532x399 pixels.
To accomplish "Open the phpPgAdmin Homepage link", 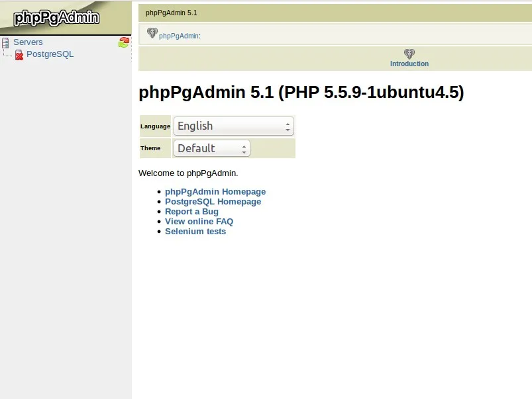I will pos(215,191).
